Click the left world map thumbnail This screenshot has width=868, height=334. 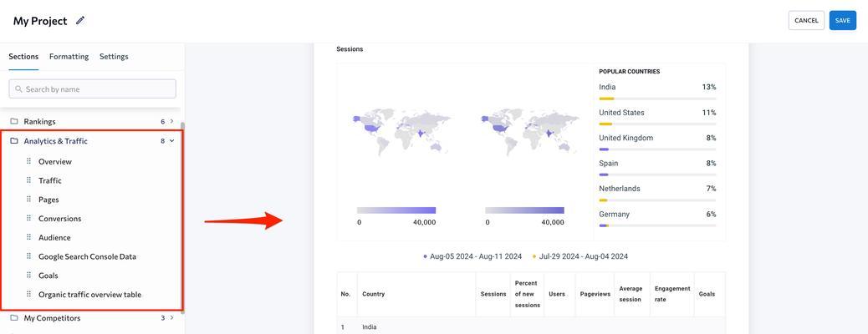point(401,132)
